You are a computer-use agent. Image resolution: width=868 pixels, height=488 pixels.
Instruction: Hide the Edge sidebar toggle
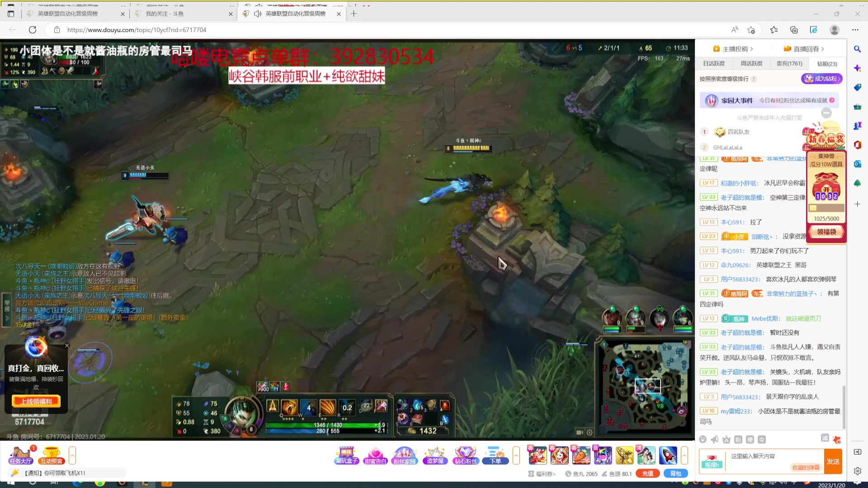[x=857, y=452]
